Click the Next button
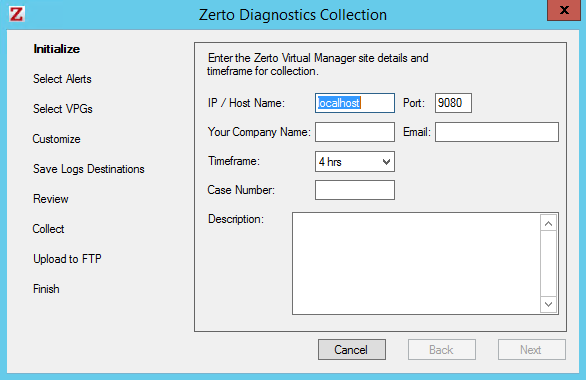Screen dimensions: 586x380 532,350
